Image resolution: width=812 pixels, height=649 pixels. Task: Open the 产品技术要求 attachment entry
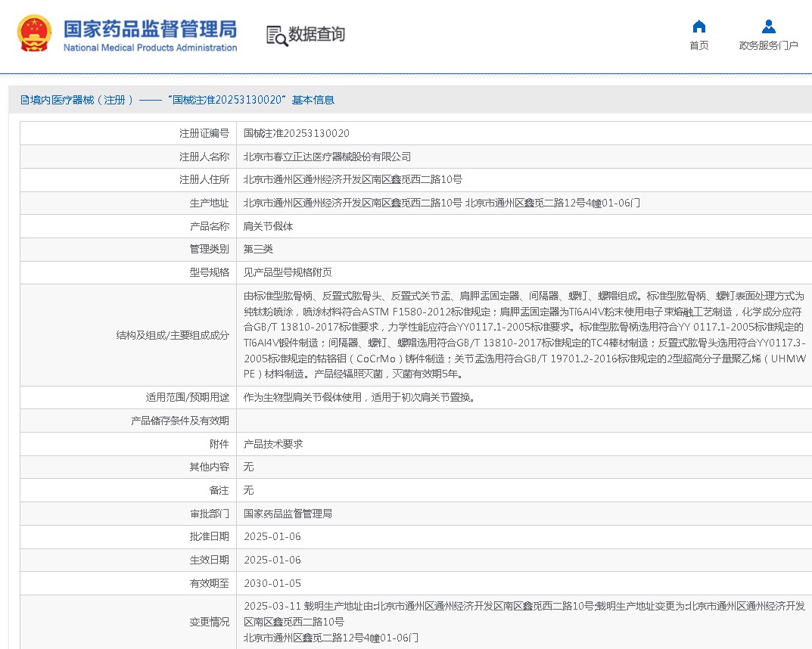pos(273,444)
